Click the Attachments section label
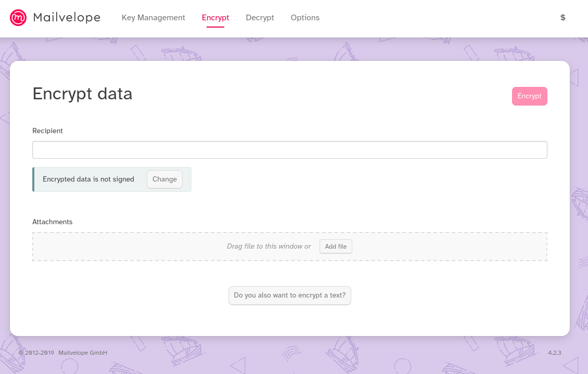Viewport: 588px width, 374px height. pyautogui.click(x=52, y=222)
